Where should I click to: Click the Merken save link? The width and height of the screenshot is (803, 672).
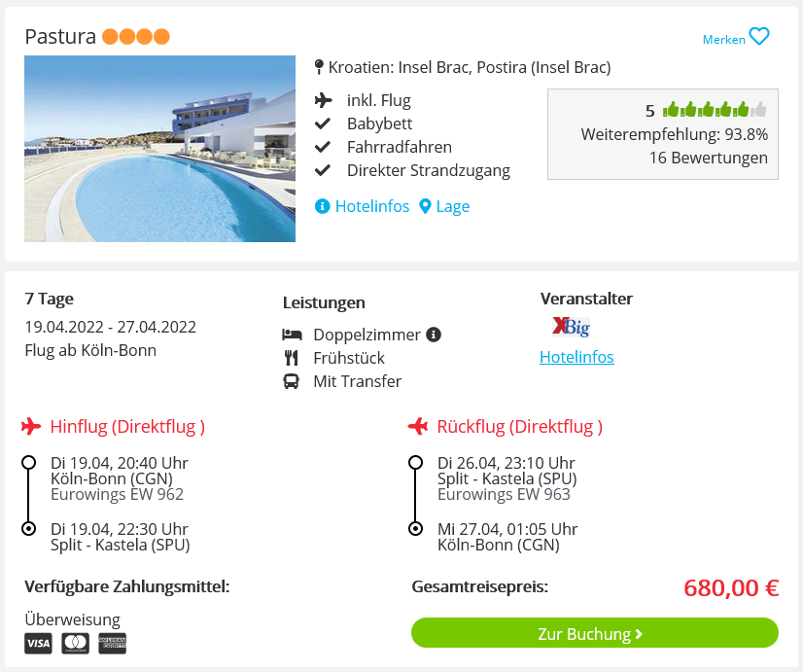tap(723, 39)
